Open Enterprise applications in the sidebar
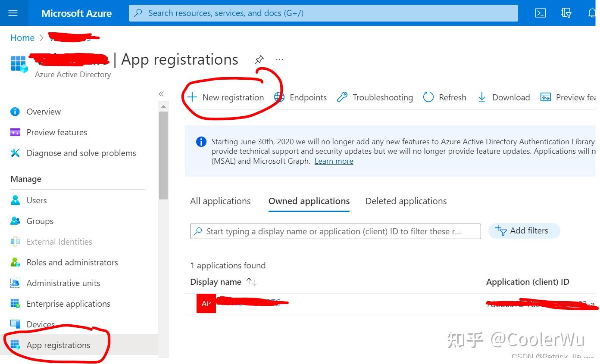Image resolution: width=600 pixels, height=364 pixels. pyautogui.click(x=68, y=304)
